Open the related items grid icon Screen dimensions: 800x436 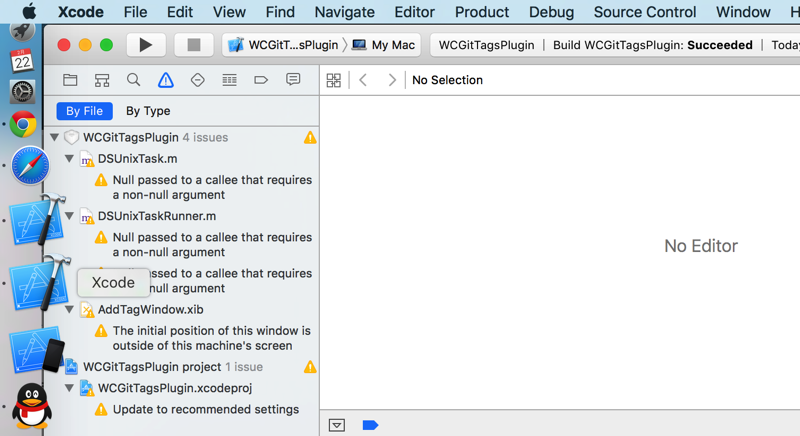[x=334, y=80]
